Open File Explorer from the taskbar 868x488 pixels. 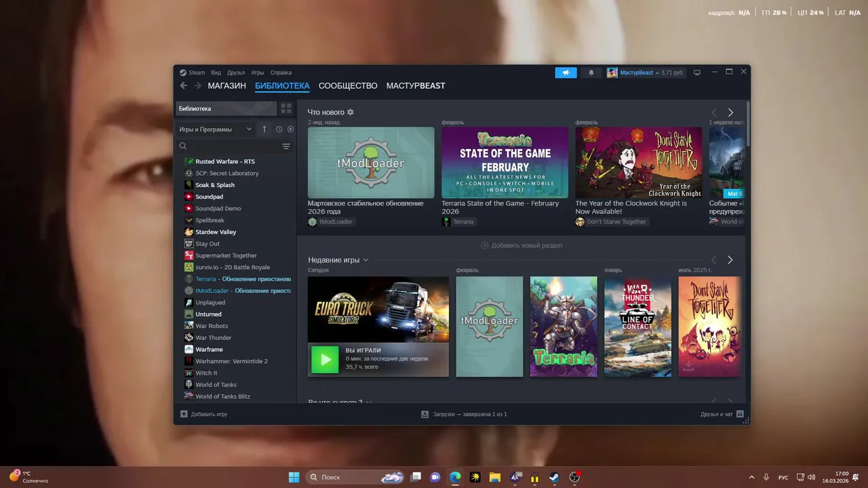point(495,477)
